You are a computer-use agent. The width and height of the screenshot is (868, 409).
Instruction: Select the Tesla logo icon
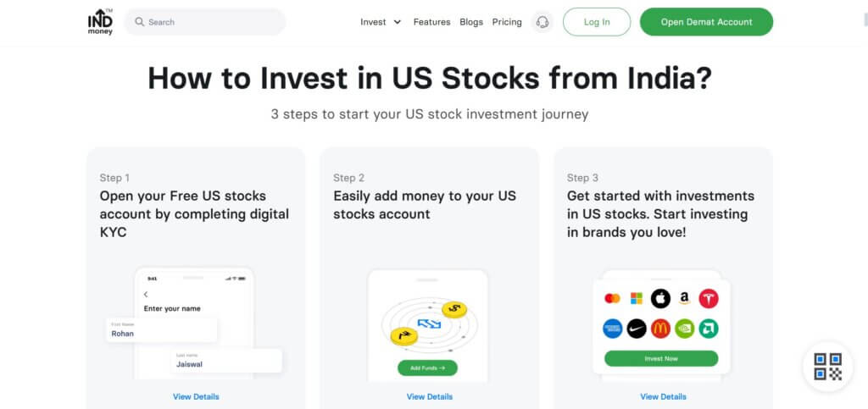(709, 298)
